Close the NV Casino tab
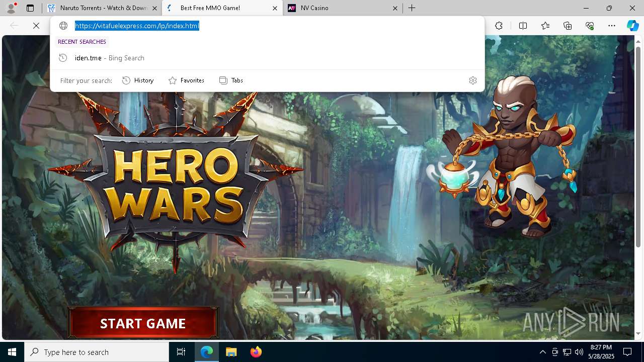Image resolution: width=644 pixels, height=362 pixels. click(x=395, y=8)
